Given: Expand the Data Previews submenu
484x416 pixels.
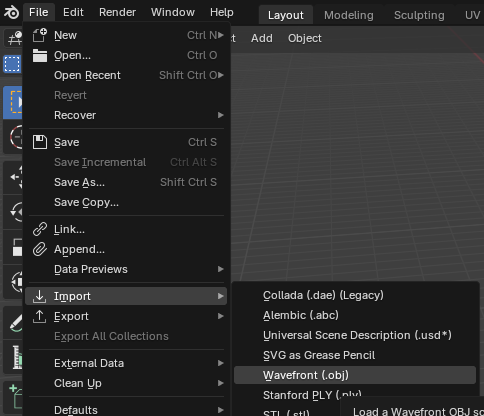Looking at the screenshot, I should (x=126, y=269).
